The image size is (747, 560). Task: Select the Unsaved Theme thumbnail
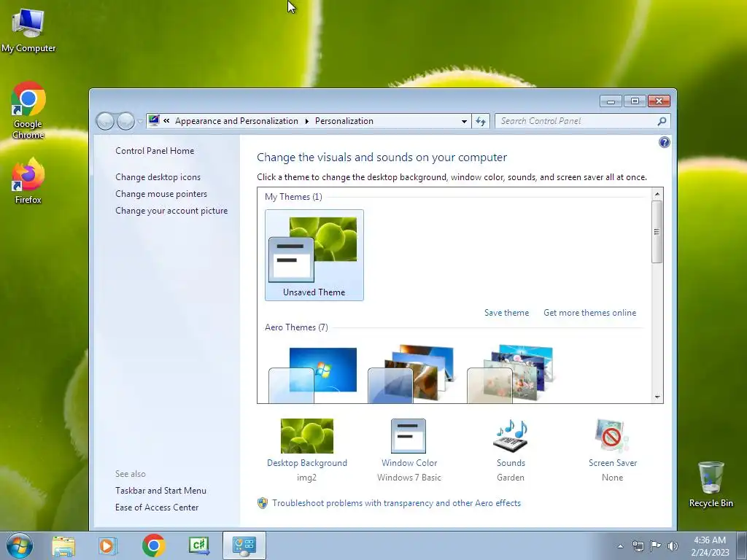pyautogui.click(x=314, y=255)
